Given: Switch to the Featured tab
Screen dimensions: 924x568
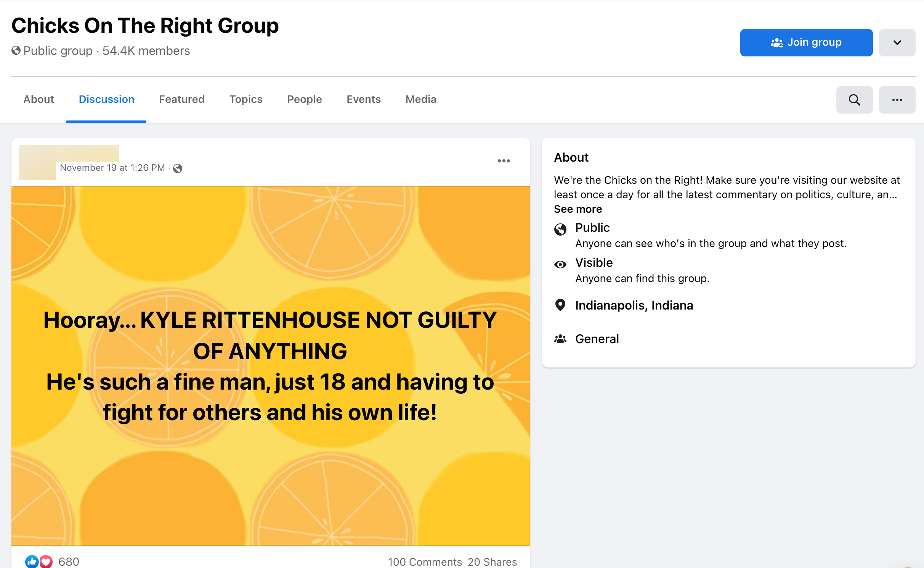Looking at the screenshot, I should [x=181, y=99].
